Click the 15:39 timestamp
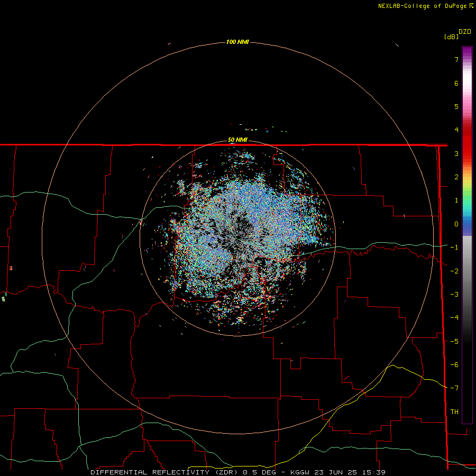 point(374,472)
